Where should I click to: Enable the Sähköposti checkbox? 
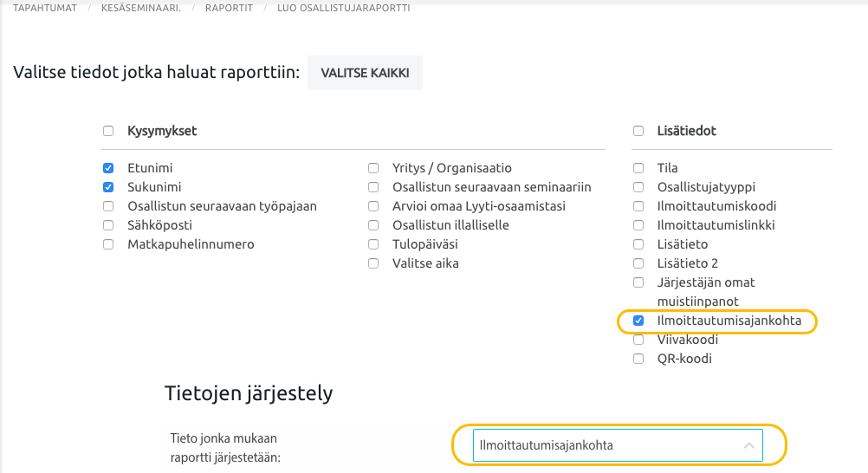tap(108, 225)
